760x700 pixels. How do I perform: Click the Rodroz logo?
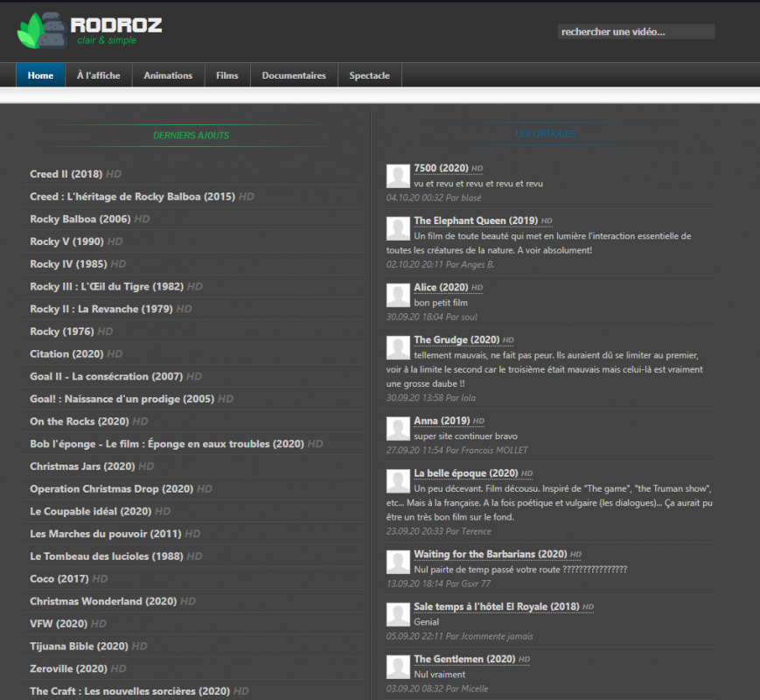pos(90,31)
